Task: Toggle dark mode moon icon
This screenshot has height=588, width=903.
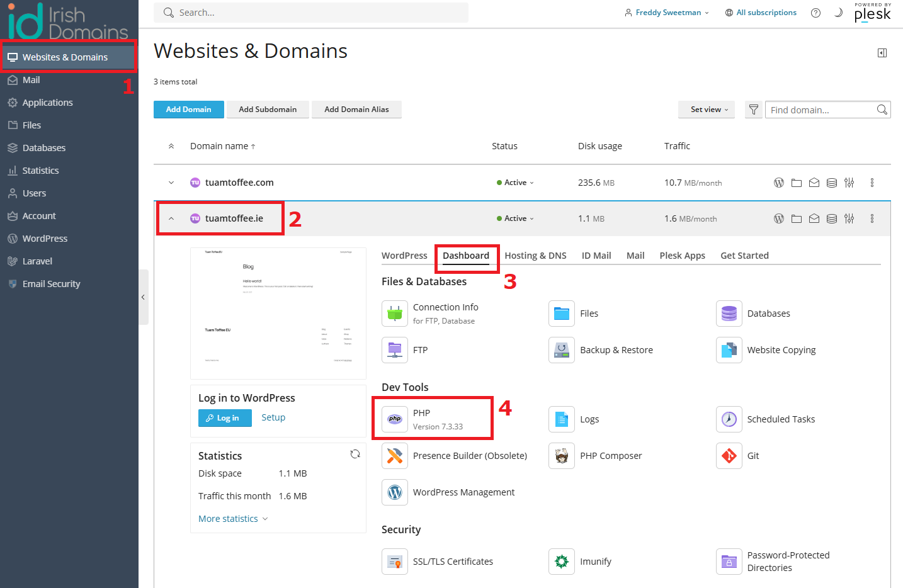Action: (x=838, y=13)
